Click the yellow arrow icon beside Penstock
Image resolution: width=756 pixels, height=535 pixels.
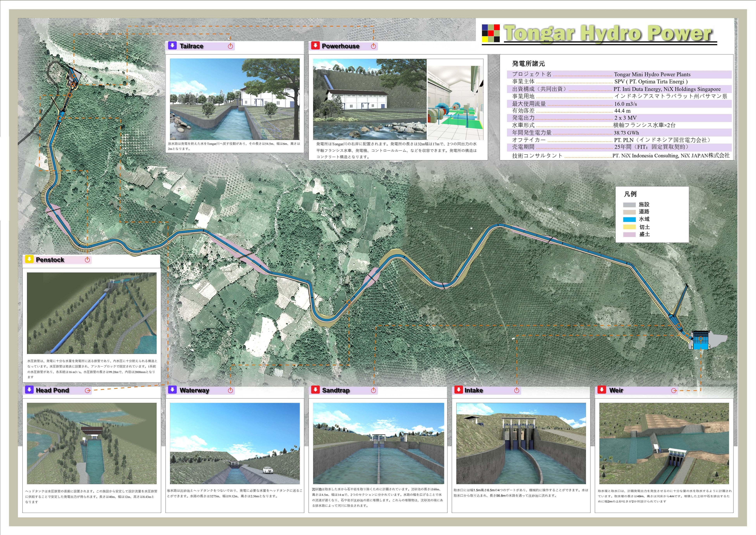[29, 259]
